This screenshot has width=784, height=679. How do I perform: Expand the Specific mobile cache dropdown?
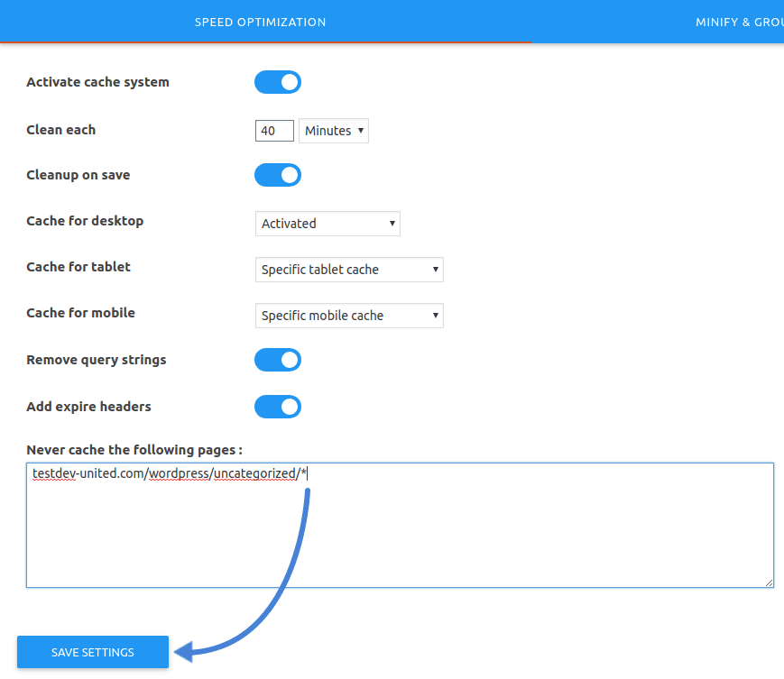[x=349, y=316]
